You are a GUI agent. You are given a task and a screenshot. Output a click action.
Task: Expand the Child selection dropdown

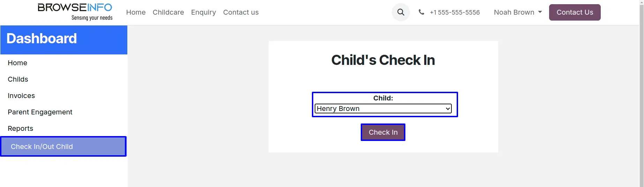(x=383, y=109)
